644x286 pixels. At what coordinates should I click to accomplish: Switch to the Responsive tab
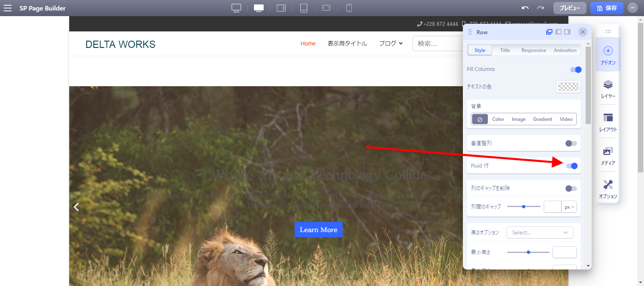[x=533, y=50]
